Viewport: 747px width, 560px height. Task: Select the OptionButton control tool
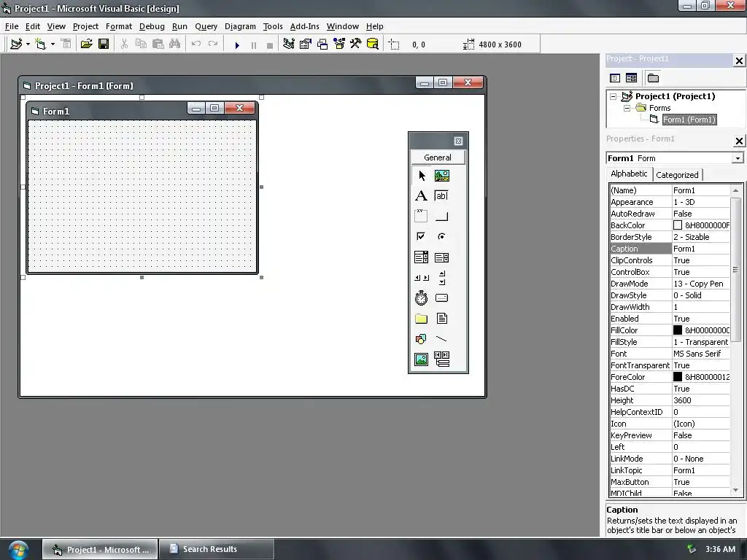coord(441,237)
